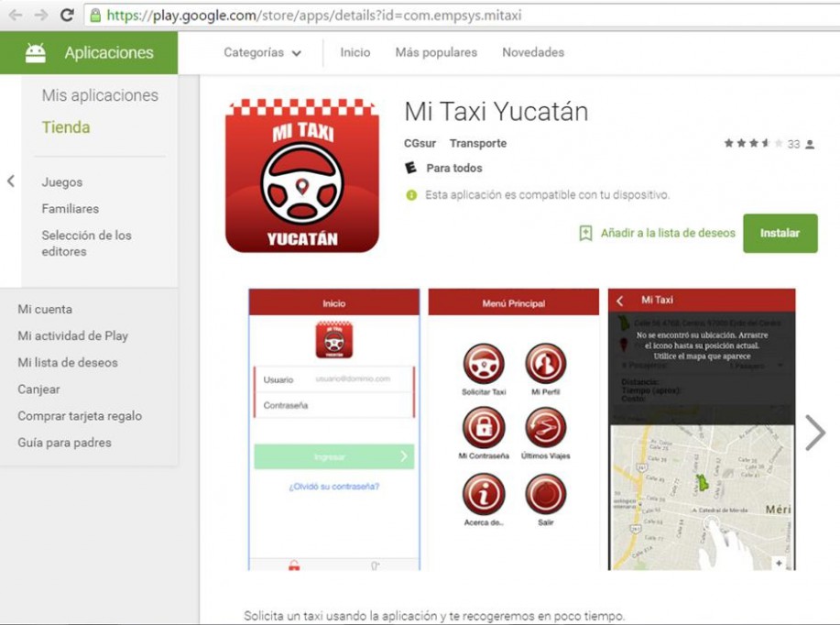Click the star rating icons
The image size is (840, 625).
point(753,143)
